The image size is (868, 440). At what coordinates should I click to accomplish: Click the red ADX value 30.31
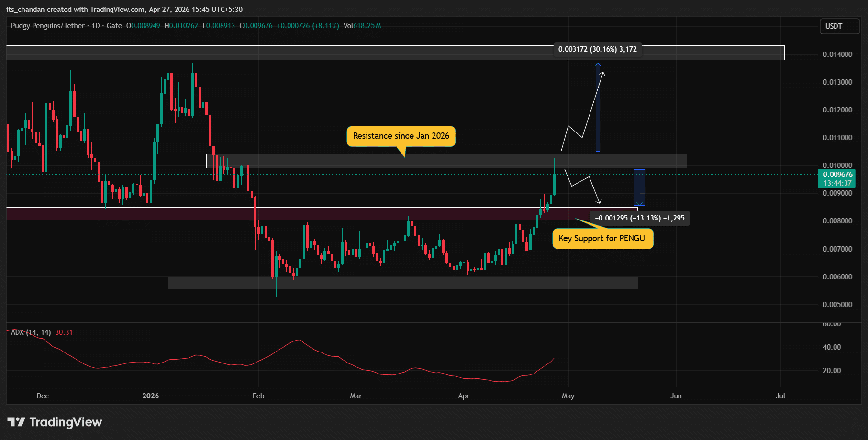[63, 332]
